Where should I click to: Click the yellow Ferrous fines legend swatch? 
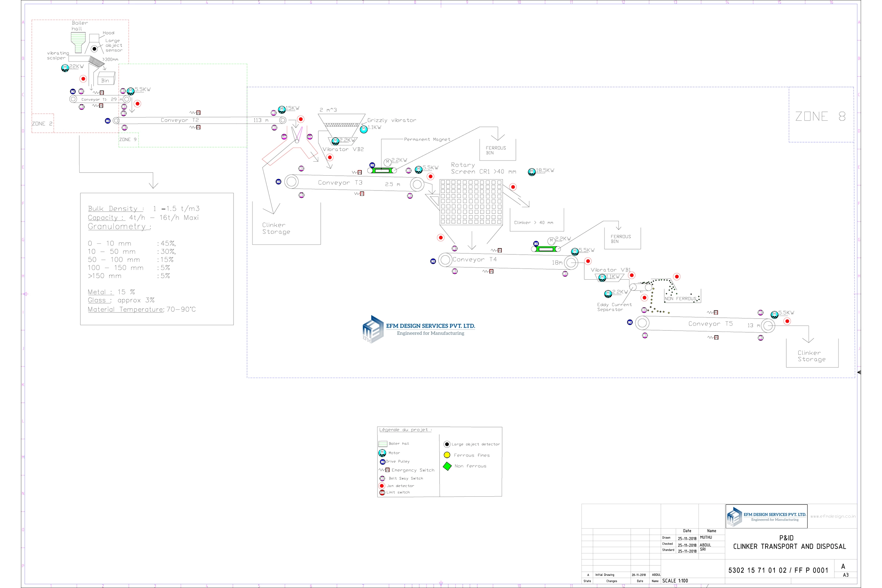[x=447, y=455]
